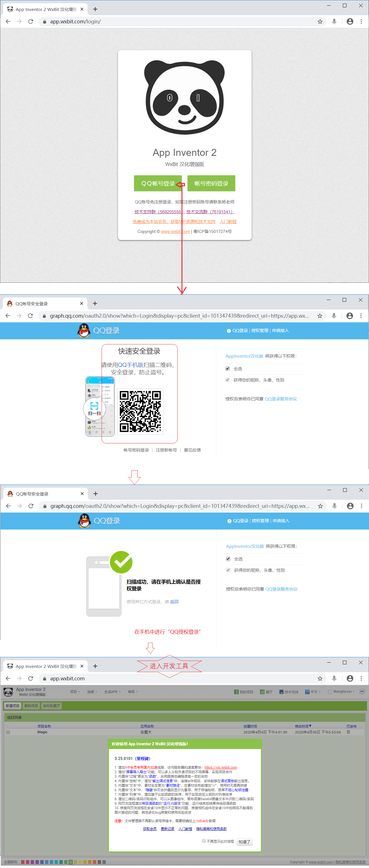369x868 pixels.
Task: Click the 发布到展厅 button
Action: (51, 706)
